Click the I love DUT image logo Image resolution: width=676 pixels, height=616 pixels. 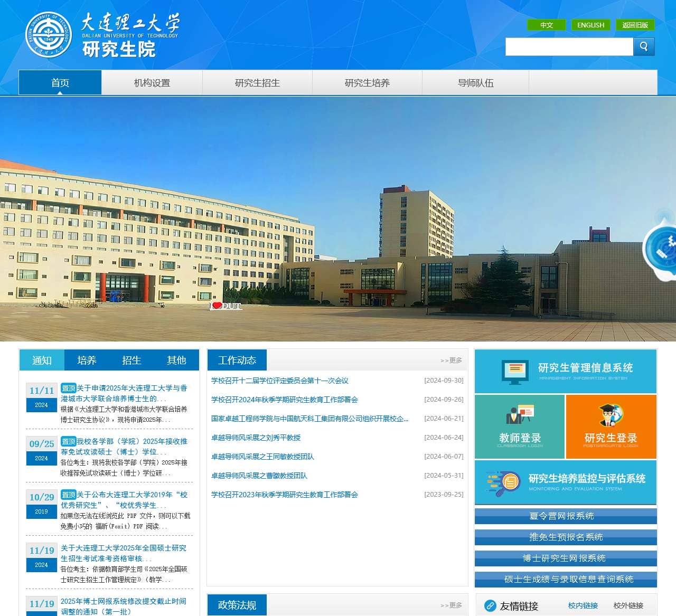point(226,306)
